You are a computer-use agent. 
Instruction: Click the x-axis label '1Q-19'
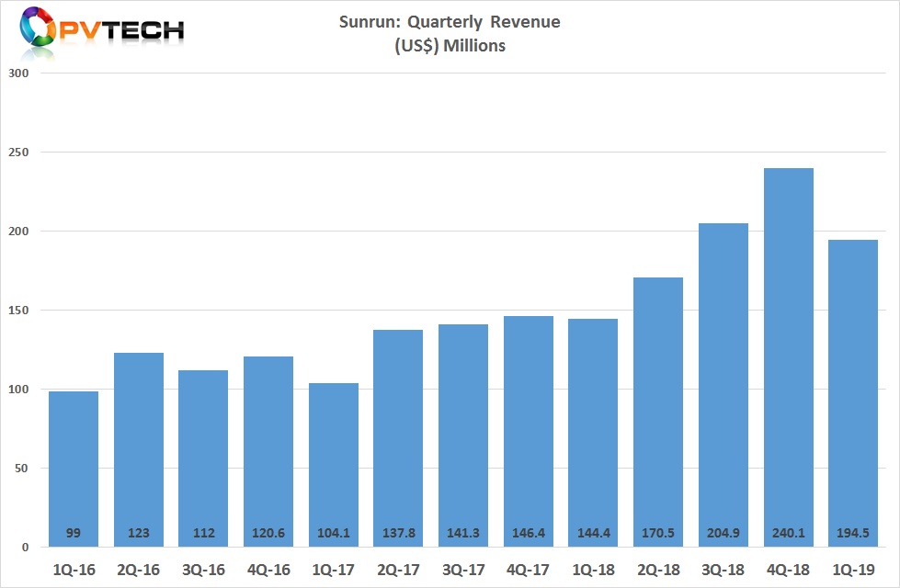tap(853, 570)
